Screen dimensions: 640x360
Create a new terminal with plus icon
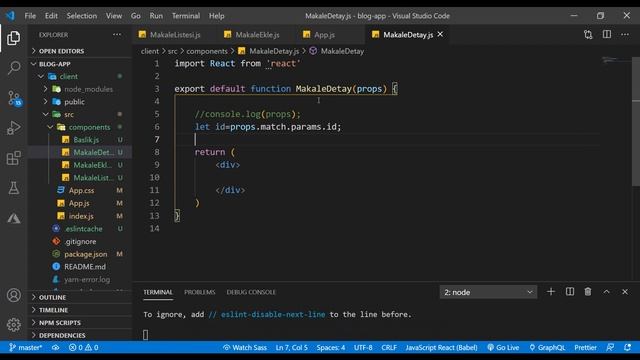pyautogui.click(x=551, y=291)
